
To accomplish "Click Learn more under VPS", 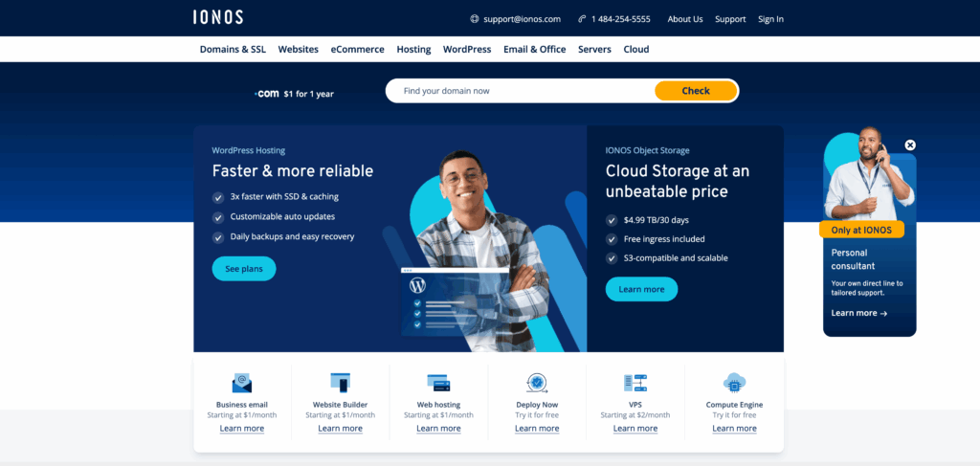I will pos(635,429).
